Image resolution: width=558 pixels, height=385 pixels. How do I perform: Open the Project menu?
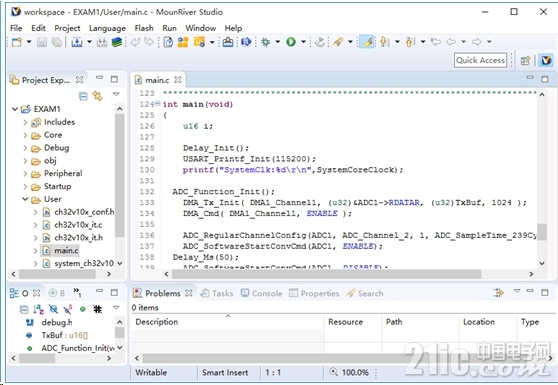[67, 28]
